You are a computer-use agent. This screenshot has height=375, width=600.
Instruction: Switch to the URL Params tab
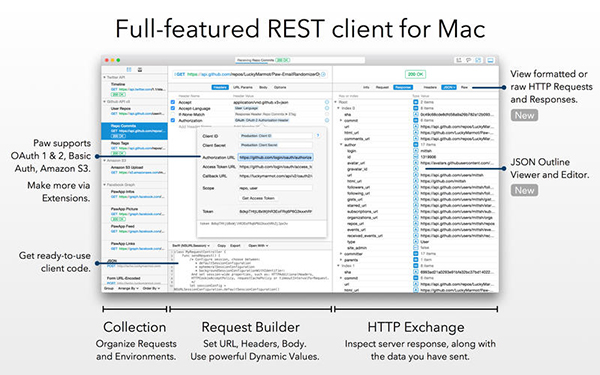[x=243, y=87]
